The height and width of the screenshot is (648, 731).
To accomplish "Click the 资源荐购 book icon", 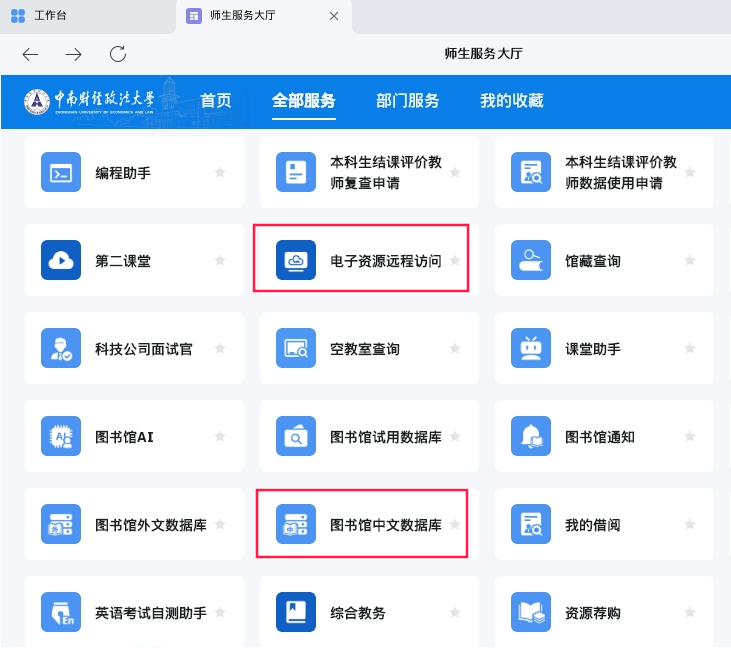I will click(530, 612).
